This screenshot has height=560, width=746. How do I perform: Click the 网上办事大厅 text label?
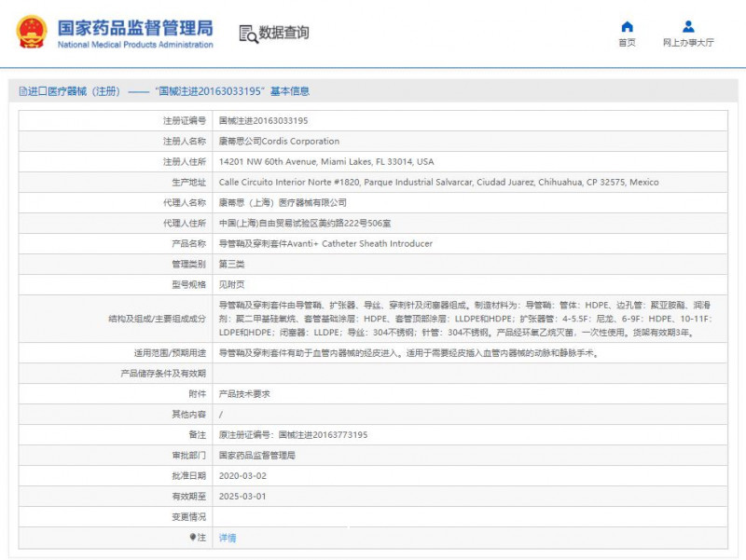[x=688, y=43]
